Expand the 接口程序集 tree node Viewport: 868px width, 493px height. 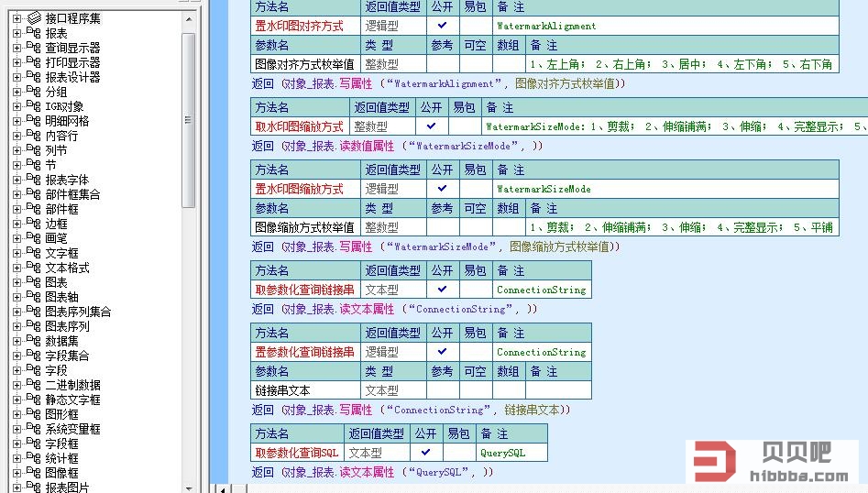click(x=17, y=18)
